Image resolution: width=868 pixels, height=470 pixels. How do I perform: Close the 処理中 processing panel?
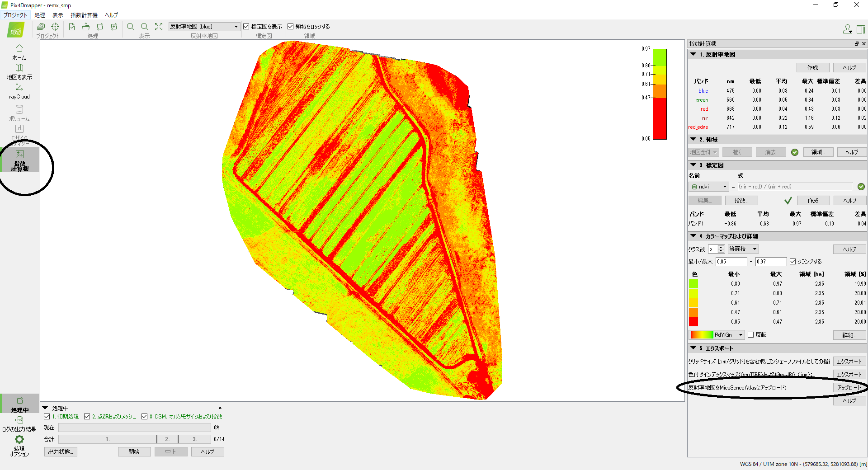(220, 408)
